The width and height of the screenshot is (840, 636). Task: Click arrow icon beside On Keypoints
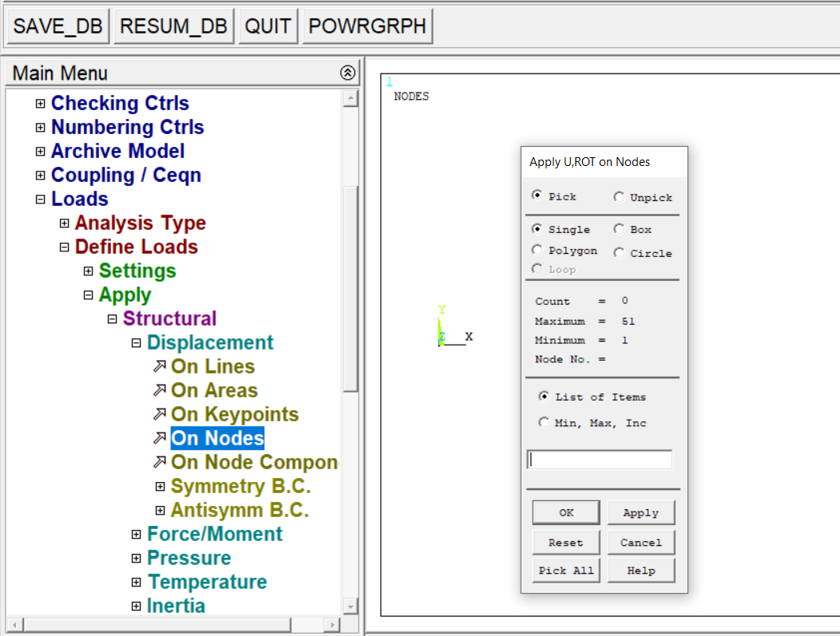(x=159, y=414)
